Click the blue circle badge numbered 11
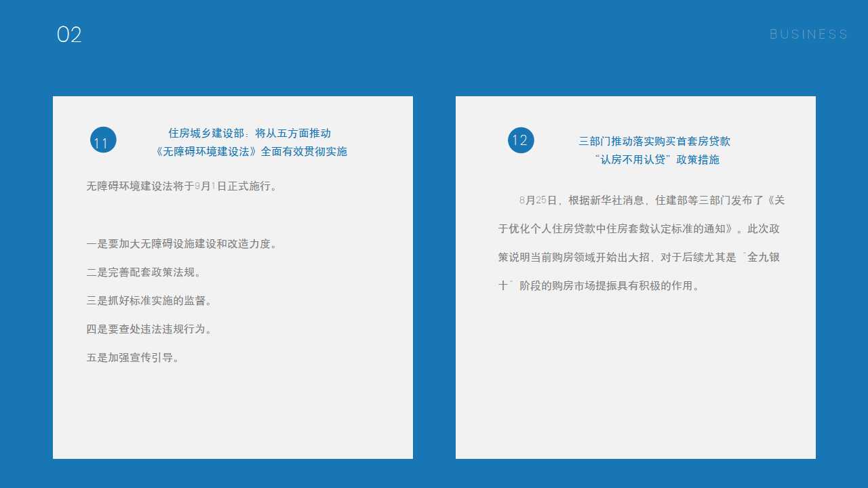The image size is (868, 488). (103, 140)
